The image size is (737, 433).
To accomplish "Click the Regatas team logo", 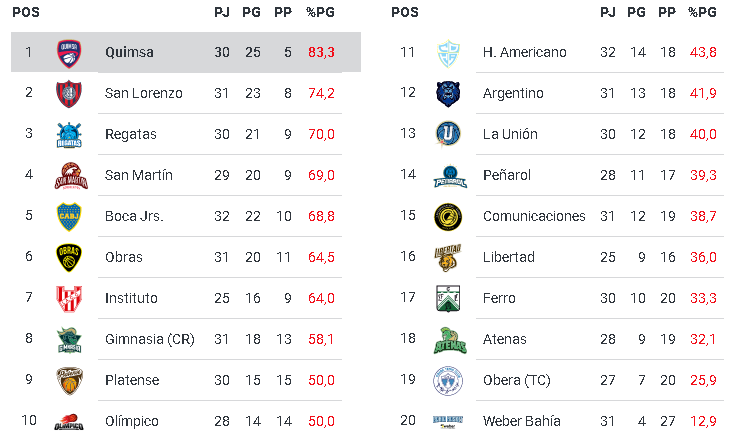I will [69, 134].
